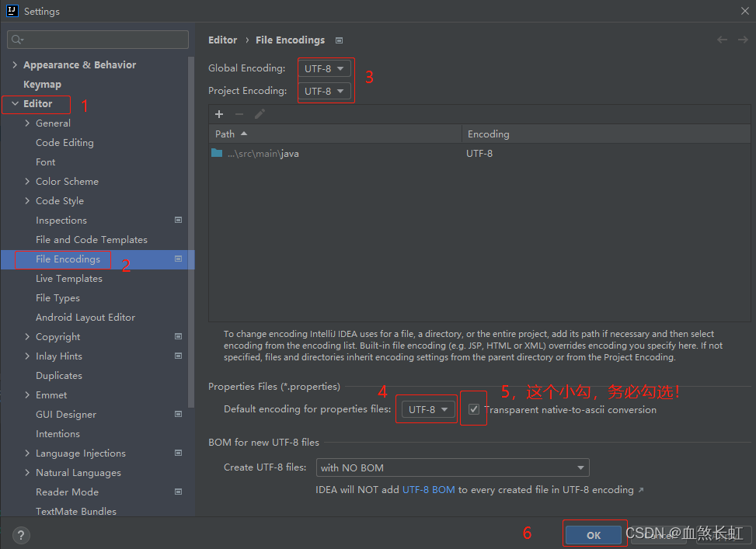The width and height of the screenshot is (756, 549).
Task: Click project-settings icon on Copyright row
Action: pyautogui.click(x=179, y=336)
